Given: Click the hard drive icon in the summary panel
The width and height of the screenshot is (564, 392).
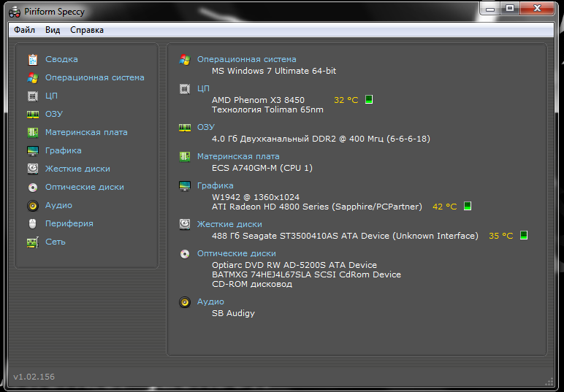Looking at the screenshot, I should [185, 224].
